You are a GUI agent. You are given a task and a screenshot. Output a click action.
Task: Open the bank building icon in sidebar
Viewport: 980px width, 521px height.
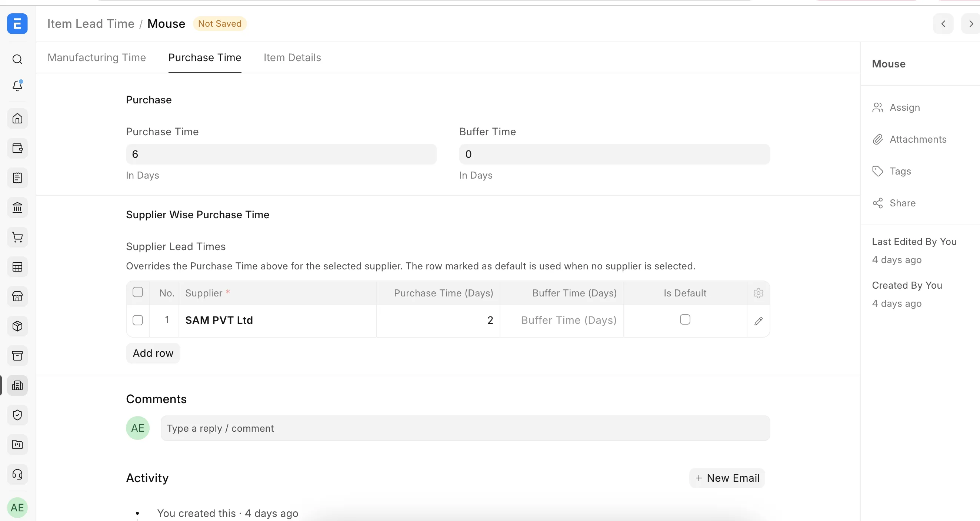17,208
